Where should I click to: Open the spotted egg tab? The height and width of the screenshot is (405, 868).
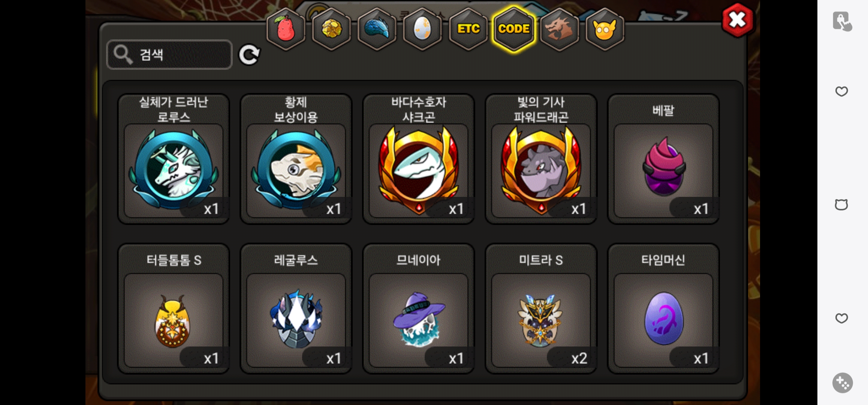422,29
